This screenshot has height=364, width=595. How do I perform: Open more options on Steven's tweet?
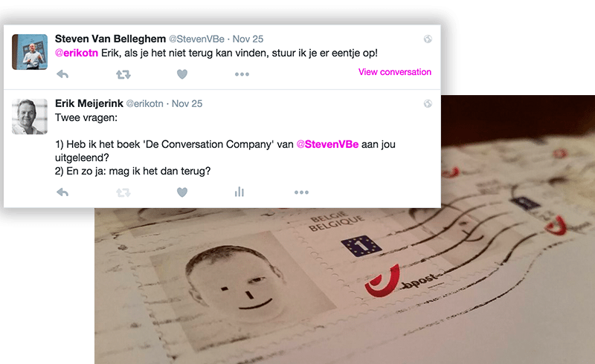pos(242,74)
